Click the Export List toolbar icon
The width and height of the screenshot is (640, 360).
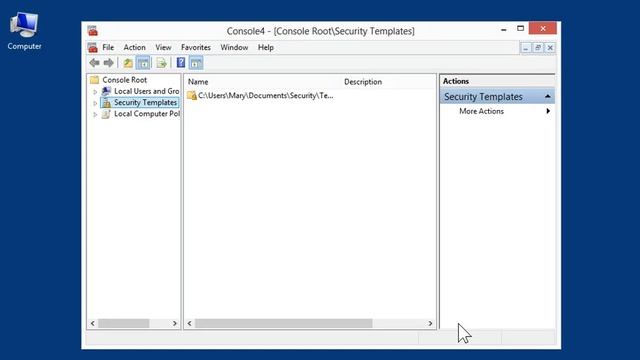pos(162,63)
